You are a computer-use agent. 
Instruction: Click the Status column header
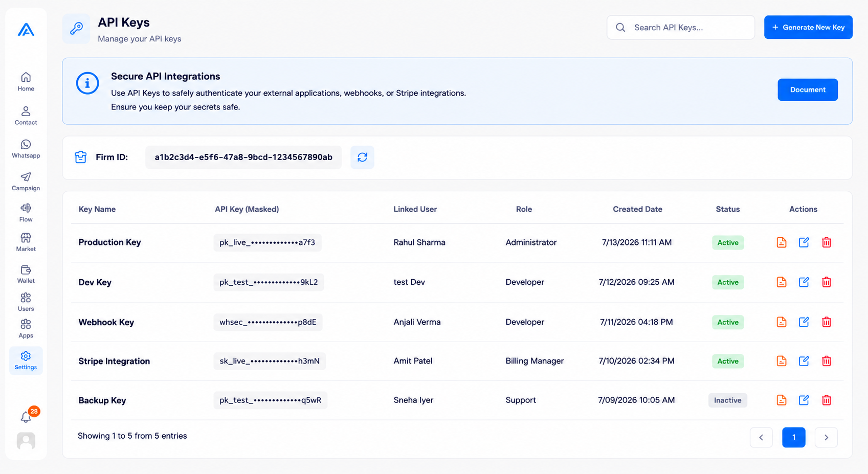[x=728, y=209]
